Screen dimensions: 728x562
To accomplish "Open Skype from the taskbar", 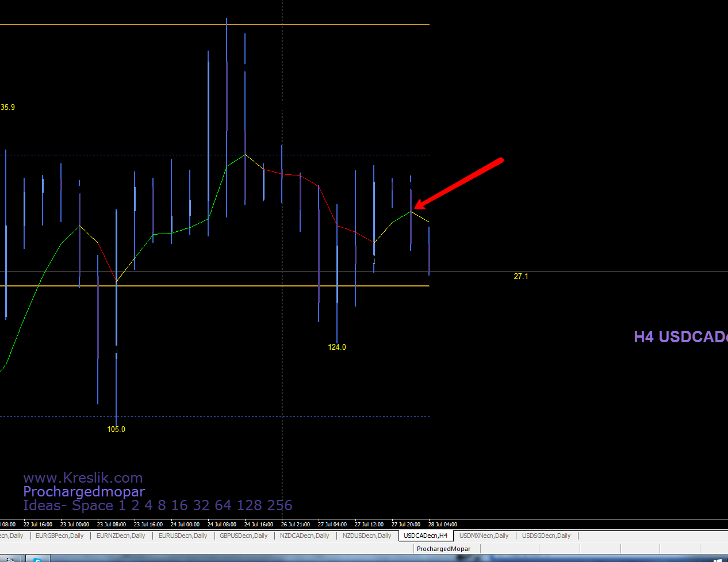I will 38,559.
